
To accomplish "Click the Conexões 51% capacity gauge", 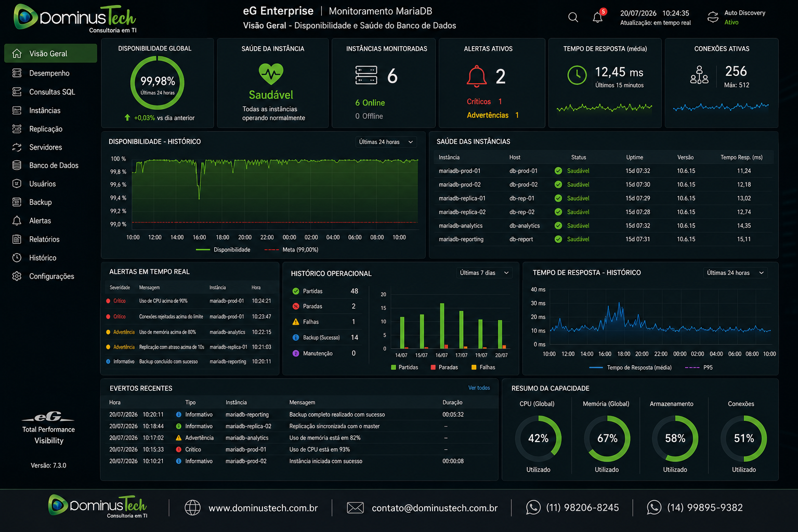I will 744,438.
